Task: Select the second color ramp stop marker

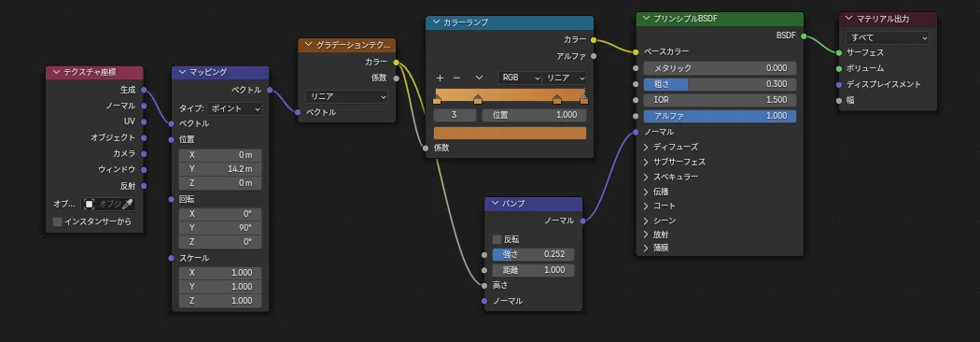Action: coord(478,99)
